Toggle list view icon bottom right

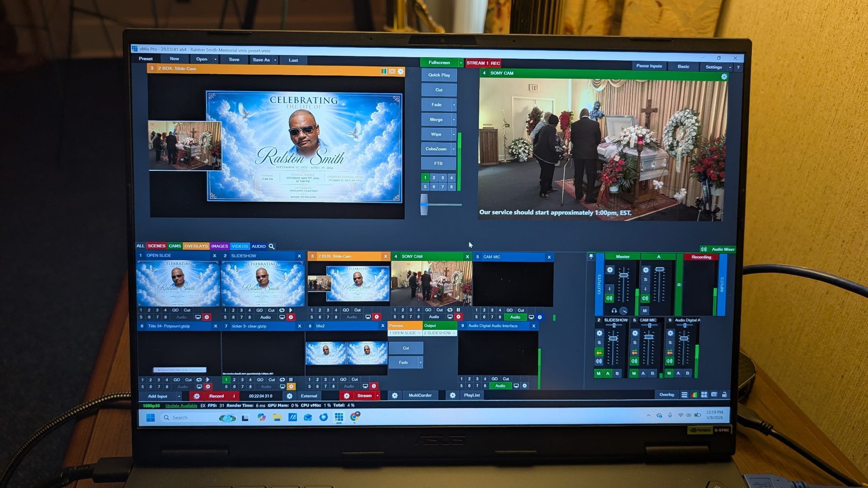click(x=684, y=395)
